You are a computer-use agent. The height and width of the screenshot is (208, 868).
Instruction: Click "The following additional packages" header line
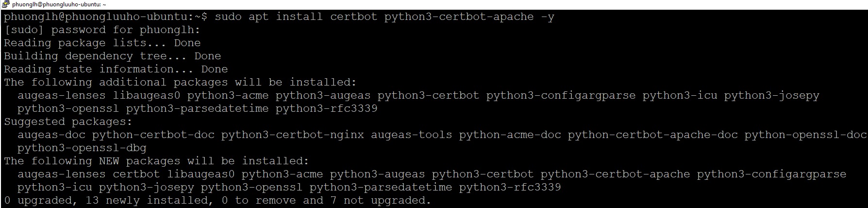(180, 83)
